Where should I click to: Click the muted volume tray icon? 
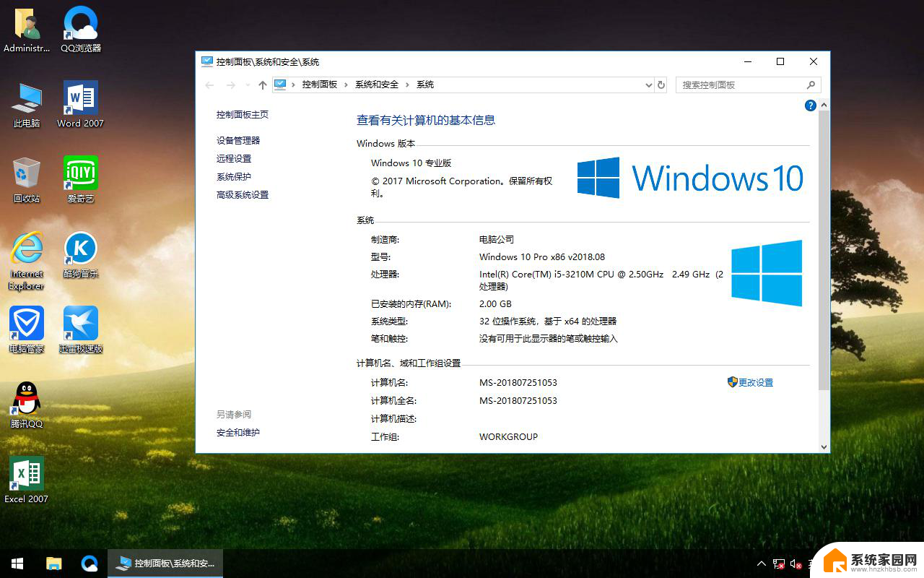[796, 564]
